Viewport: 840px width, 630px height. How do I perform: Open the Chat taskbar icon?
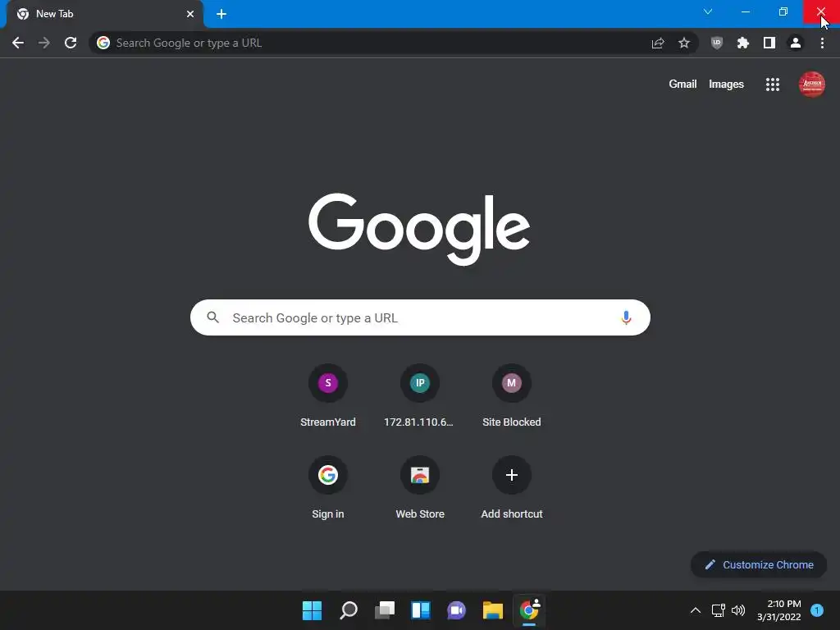pos(456,610)
